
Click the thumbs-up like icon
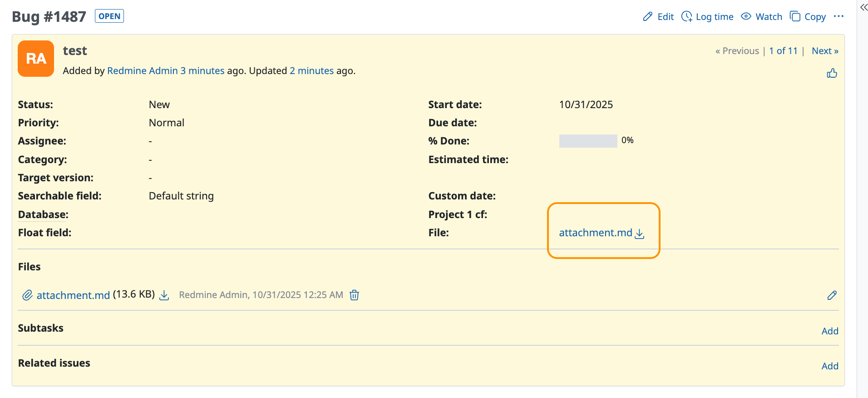(832, 73)
